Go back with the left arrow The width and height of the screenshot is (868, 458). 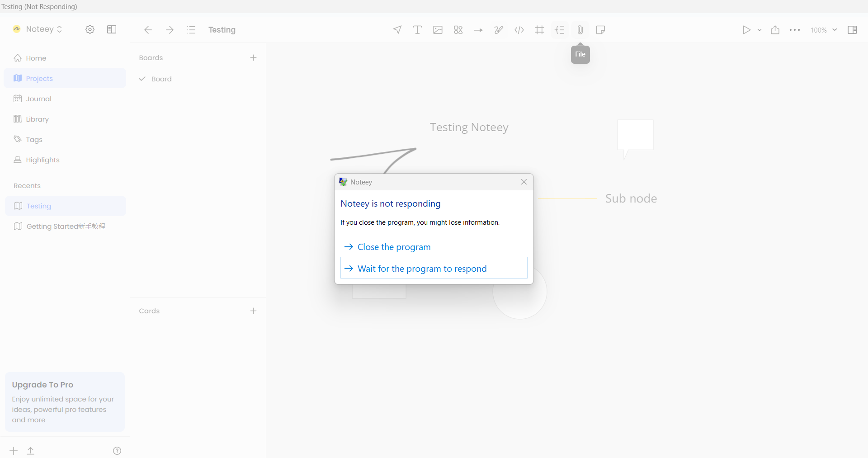(x=148, y=30)
